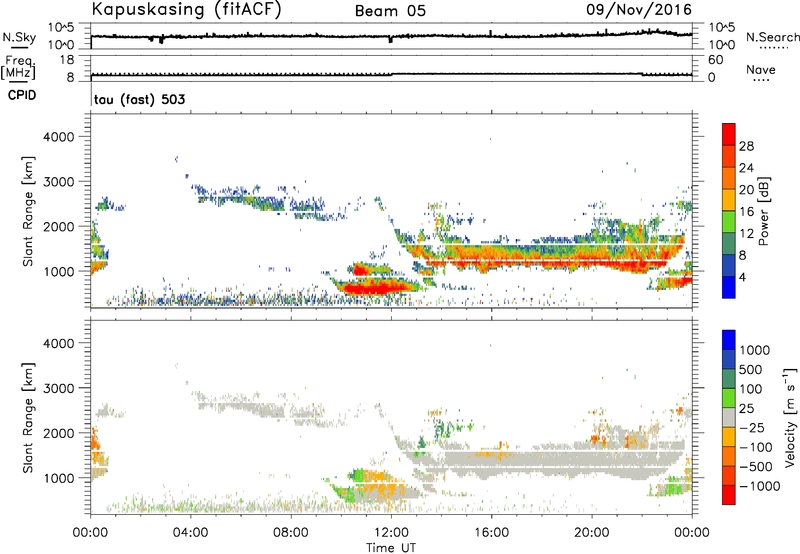This screenshot has height=554, width=800.
Task: Select the '500' label on the velocity colorbar
Action: [x=751, y=369]
